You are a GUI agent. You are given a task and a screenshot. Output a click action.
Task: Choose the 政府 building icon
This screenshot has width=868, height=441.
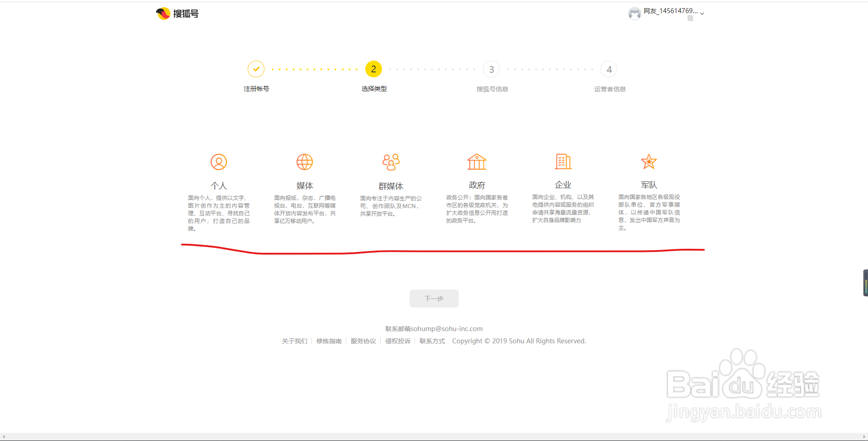[477, 161]
